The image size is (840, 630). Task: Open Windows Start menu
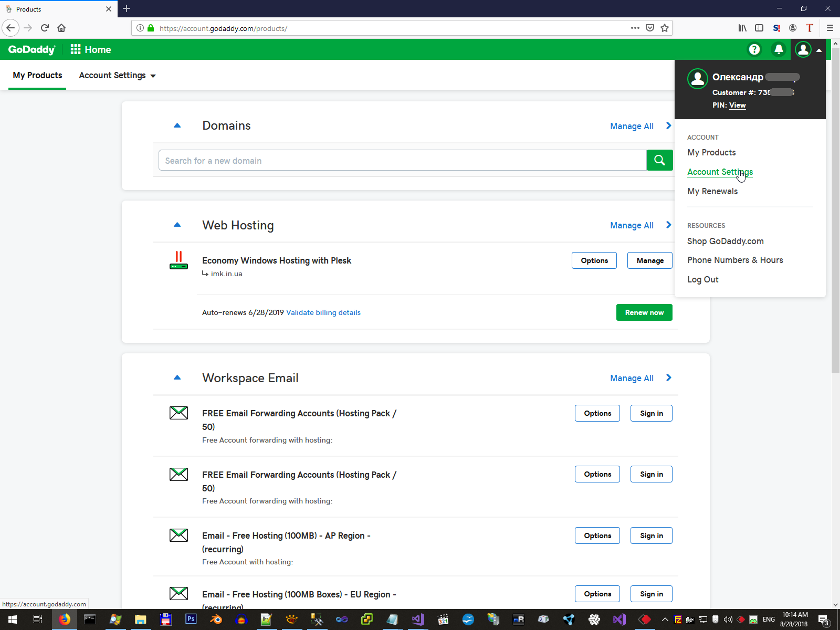pos(13,619)
